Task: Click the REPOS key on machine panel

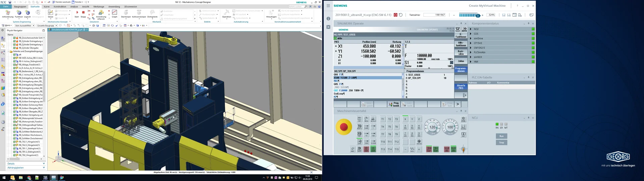Action: (366, 119)
